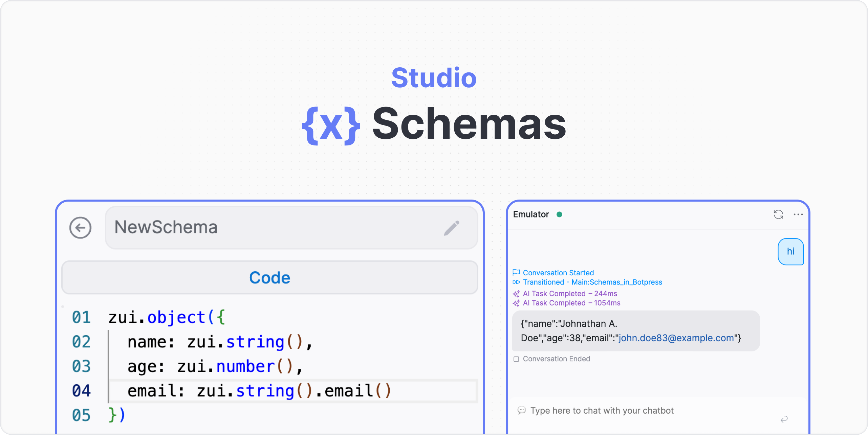
Task: Click sparkle icon for 244ms AI task
Action: pyautogui.click(x=516, y=294)
